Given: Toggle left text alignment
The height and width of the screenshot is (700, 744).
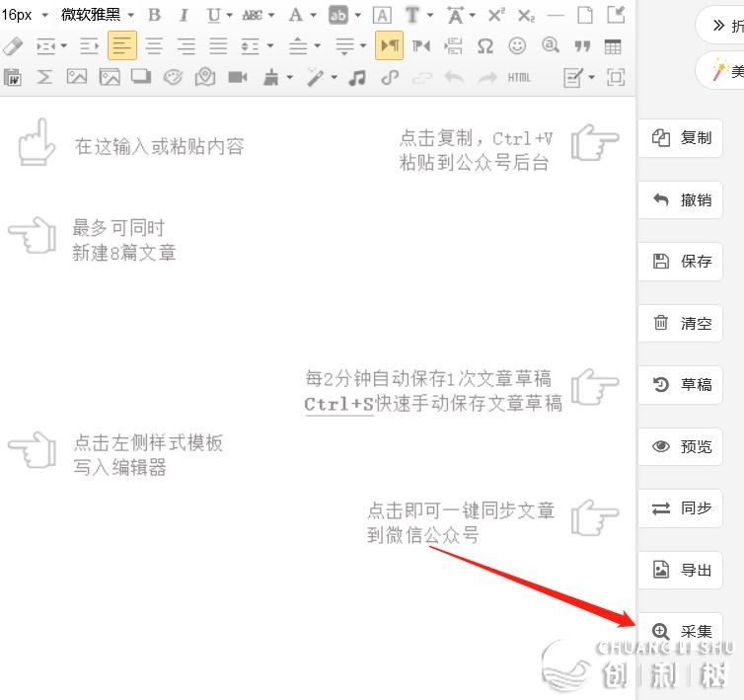Looking at the screenshot, I should (122, 45).
